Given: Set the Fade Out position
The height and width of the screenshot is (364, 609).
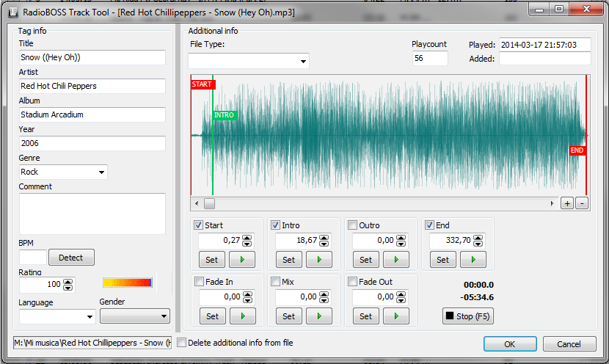Looking at the screenshot, I should 365,316.
